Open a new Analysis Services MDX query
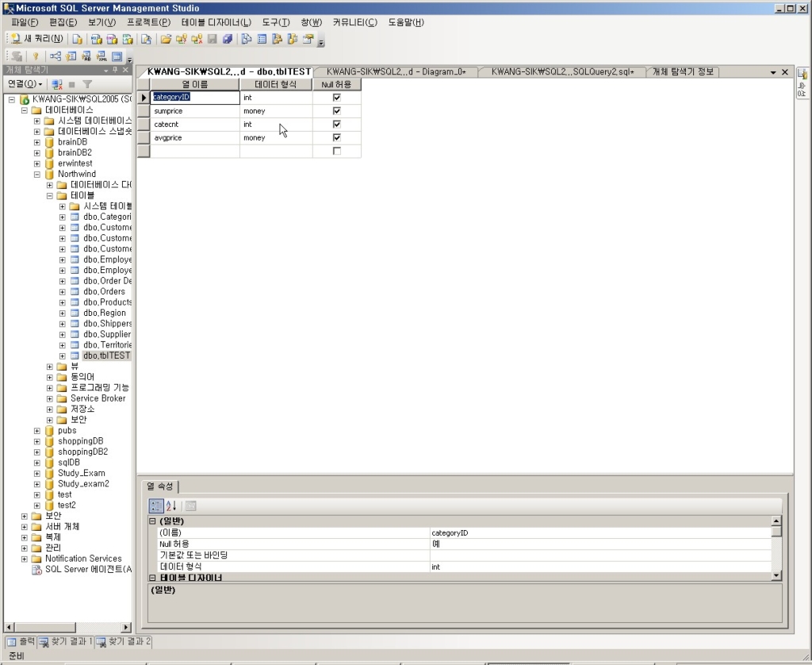 point(96,40)
